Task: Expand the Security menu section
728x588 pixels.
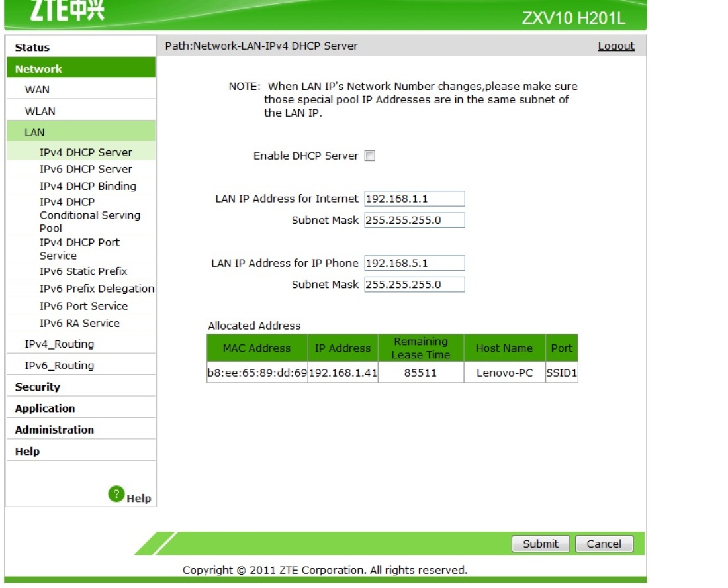Action: (38, 387)
